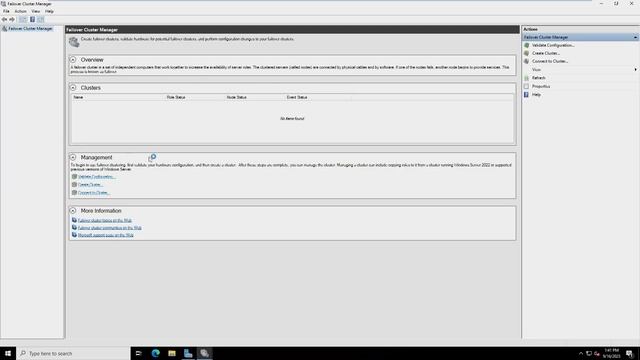Click Create Cluster in the Actions pane
This screenshot has height=360, width=640.
point(546,53)
